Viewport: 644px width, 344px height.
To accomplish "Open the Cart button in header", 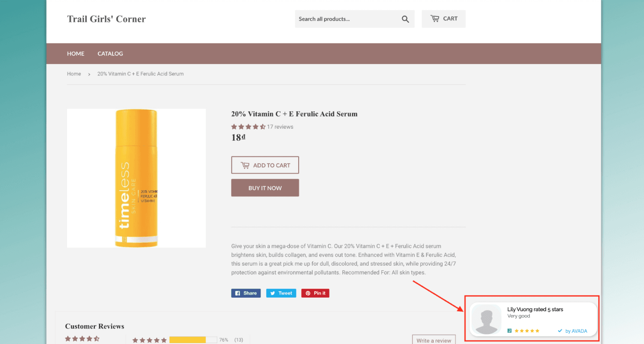I will [444, 19].
